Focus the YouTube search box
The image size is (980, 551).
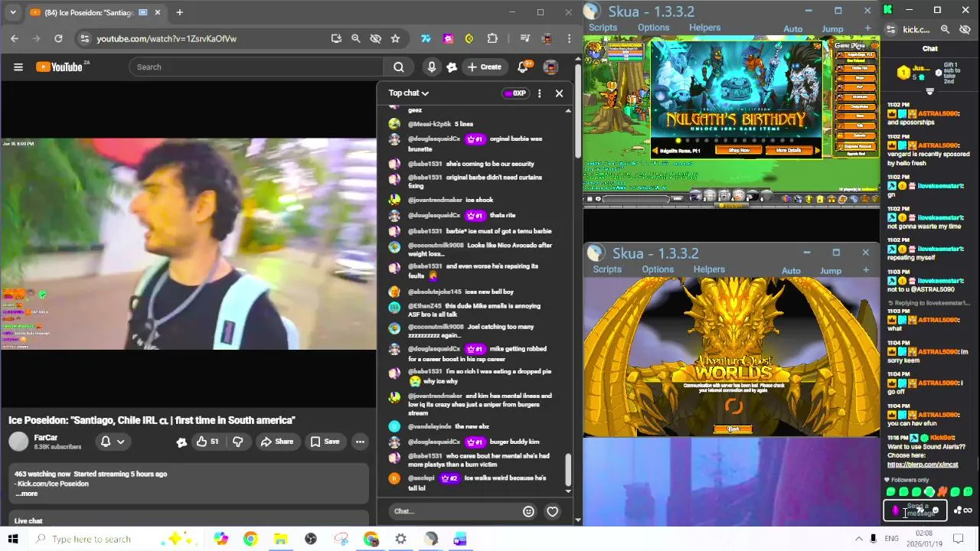(256, 67)
